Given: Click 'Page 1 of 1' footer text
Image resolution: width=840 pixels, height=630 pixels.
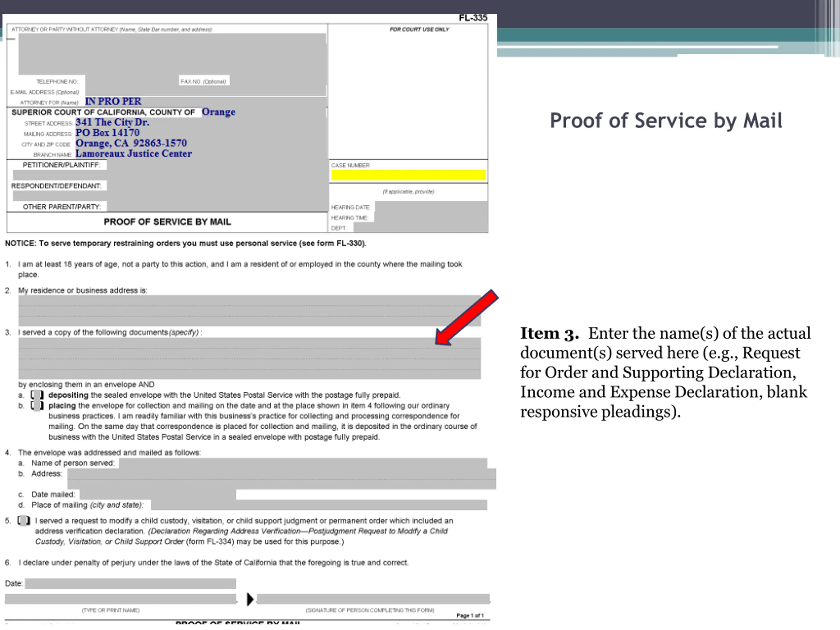Looking at the screenshot, I should 470,615.
